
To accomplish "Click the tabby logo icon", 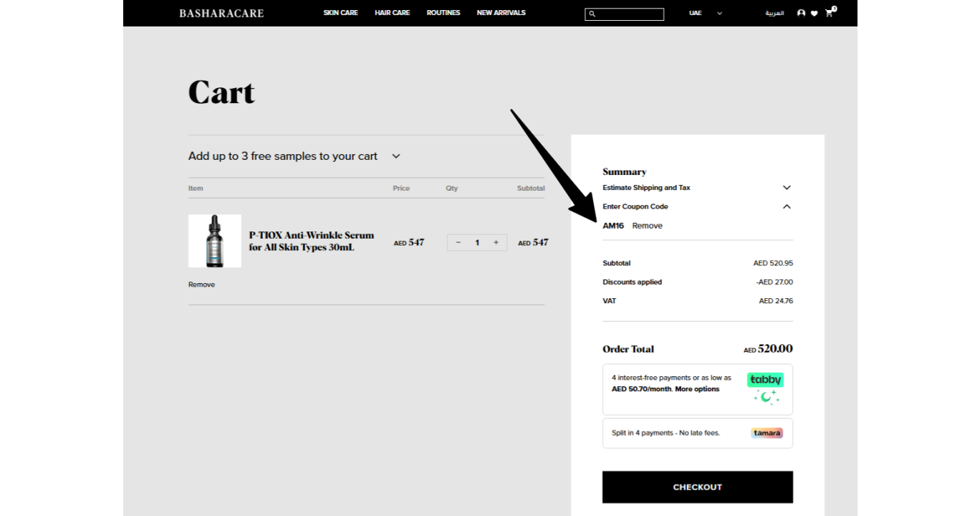I will coord(765,379).
